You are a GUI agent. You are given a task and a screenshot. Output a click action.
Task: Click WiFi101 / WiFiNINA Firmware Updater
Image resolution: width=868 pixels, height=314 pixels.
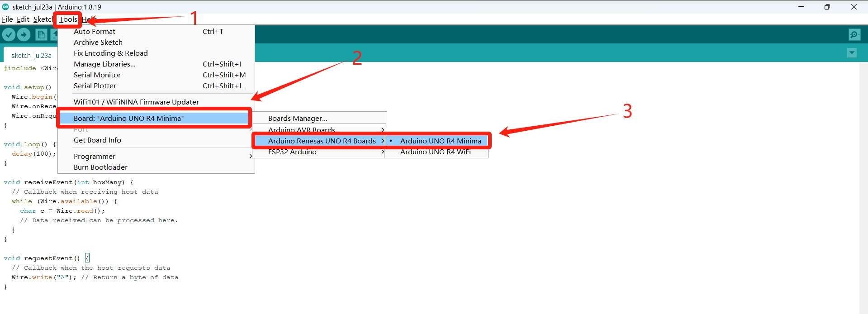156,102
